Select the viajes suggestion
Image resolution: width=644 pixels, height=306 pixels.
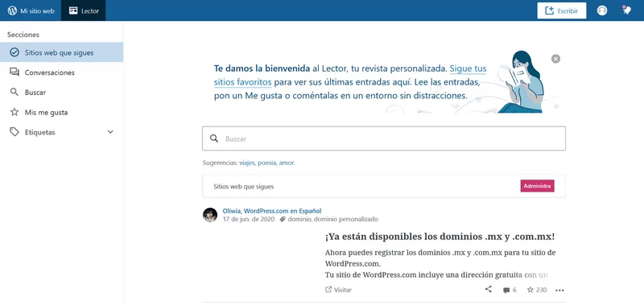247,163
